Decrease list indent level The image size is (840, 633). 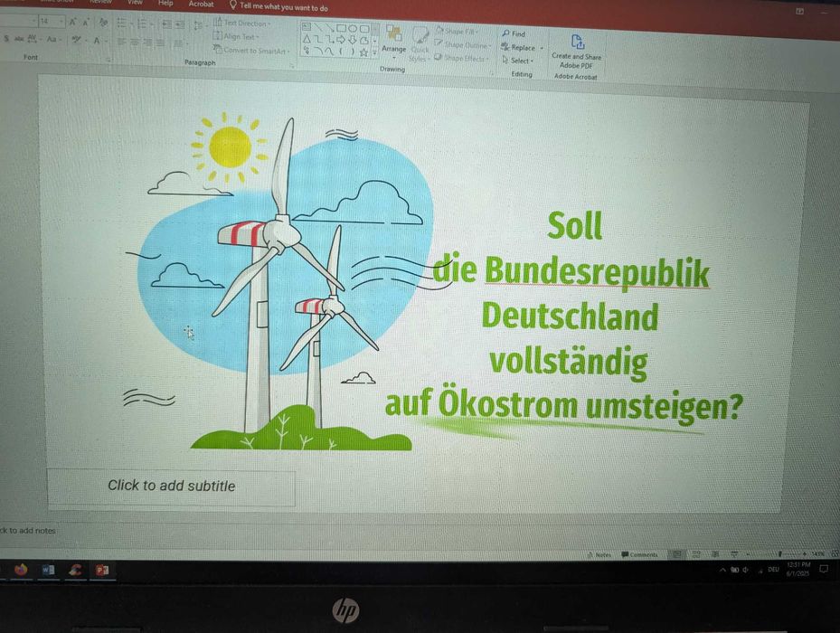pos(166,24)
